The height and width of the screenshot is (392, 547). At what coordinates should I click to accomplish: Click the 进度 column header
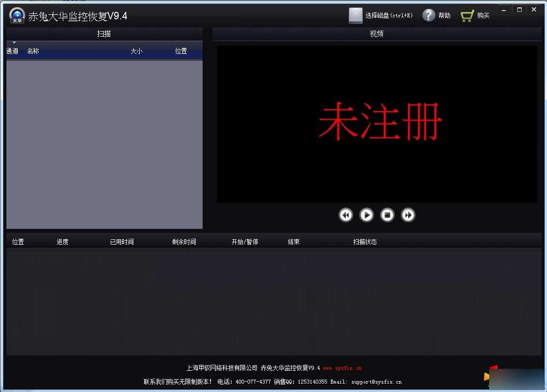[62, 242]
